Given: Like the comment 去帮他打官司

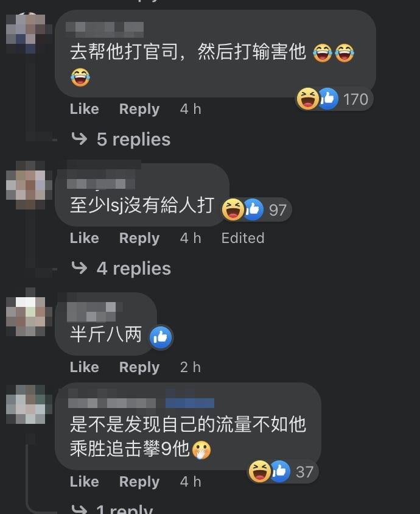Looking at the screenshot, I should coord(84,109).
